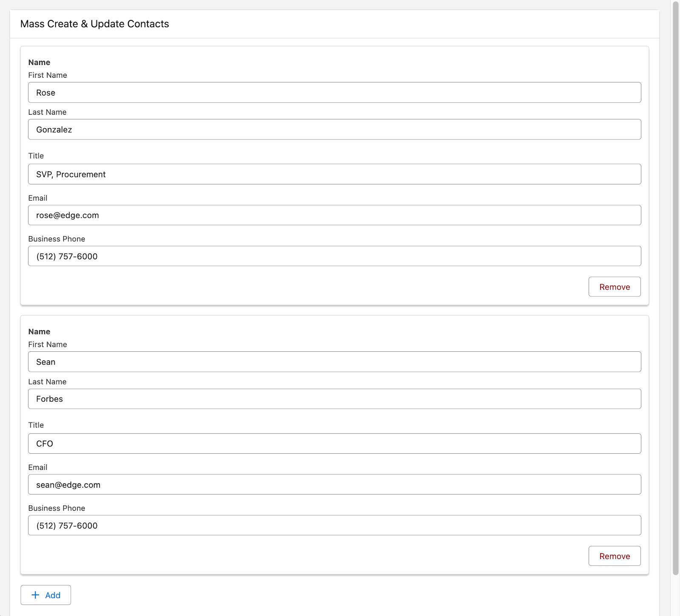Edit the Title field showing CFO
The width and height of the screenshot is (680, 616).
334,444
